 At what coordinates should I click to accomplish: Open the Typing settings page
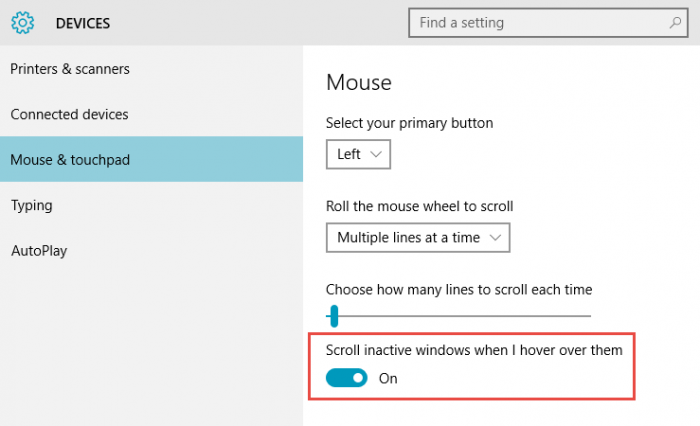[x=31, y=205]
